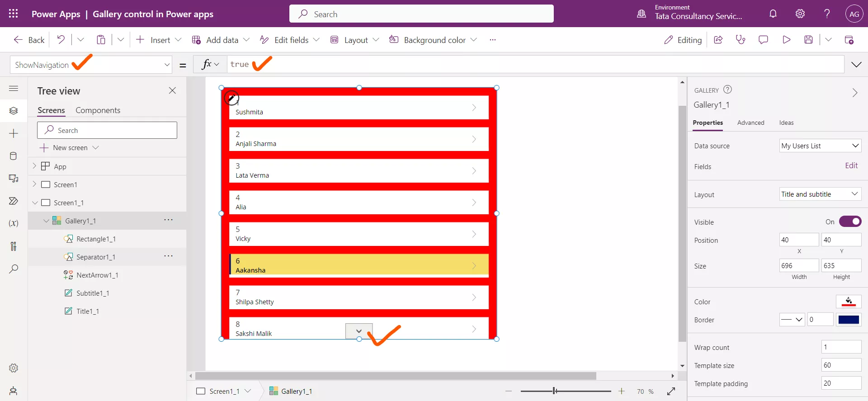The image size is (868, 401).
Task: Click the header Search box
Action: point(421,14)
